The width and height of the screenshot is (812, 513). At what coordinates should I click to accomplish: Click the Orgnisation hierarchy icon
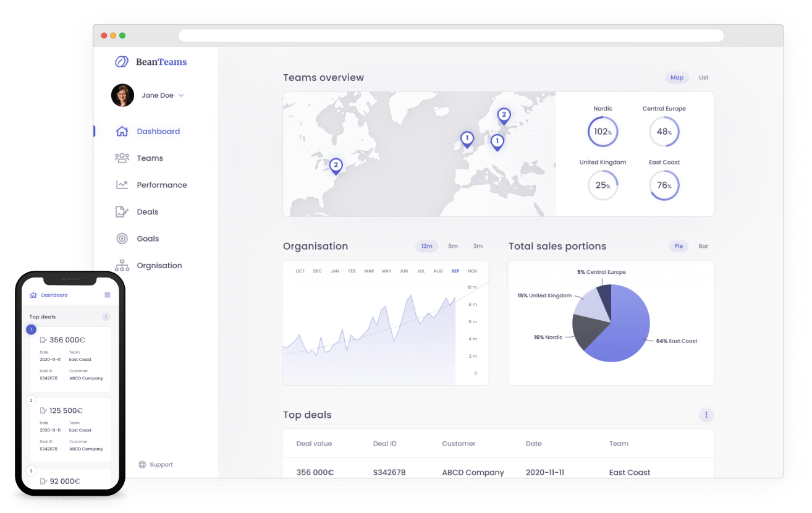122,265
